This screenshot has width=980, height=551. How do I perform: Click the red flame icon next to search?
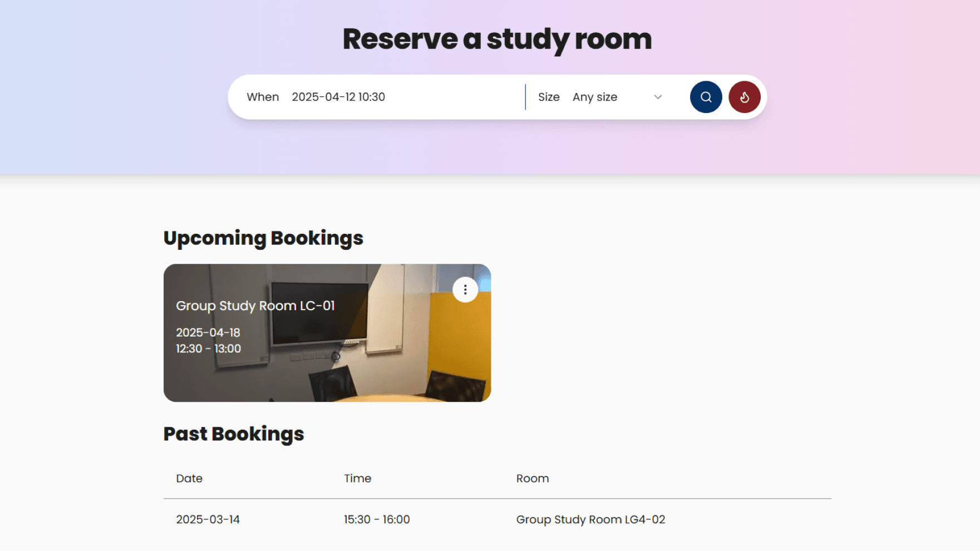744,96
